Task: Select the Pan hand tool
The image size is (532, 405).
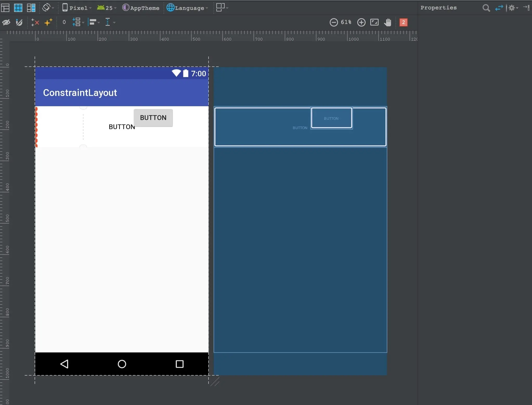Action: tap(387, 22)
